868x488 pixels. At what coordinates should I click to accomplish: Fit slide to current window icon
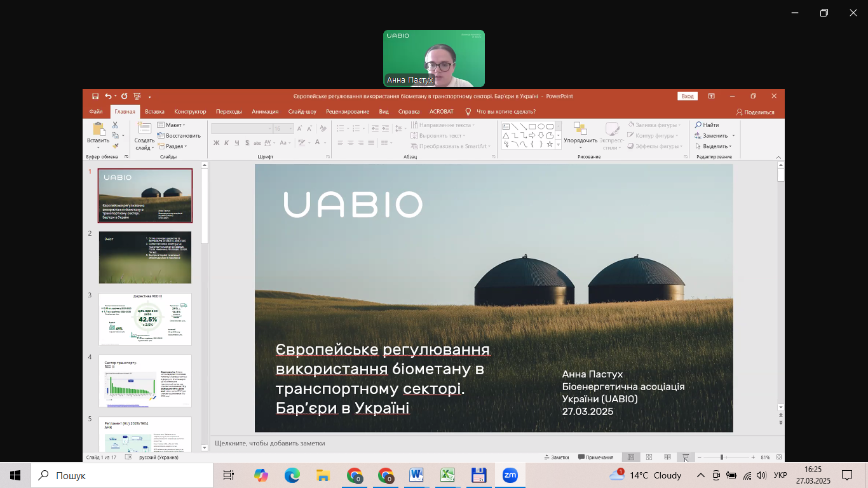pyautogui.click(x=779, y=457)
